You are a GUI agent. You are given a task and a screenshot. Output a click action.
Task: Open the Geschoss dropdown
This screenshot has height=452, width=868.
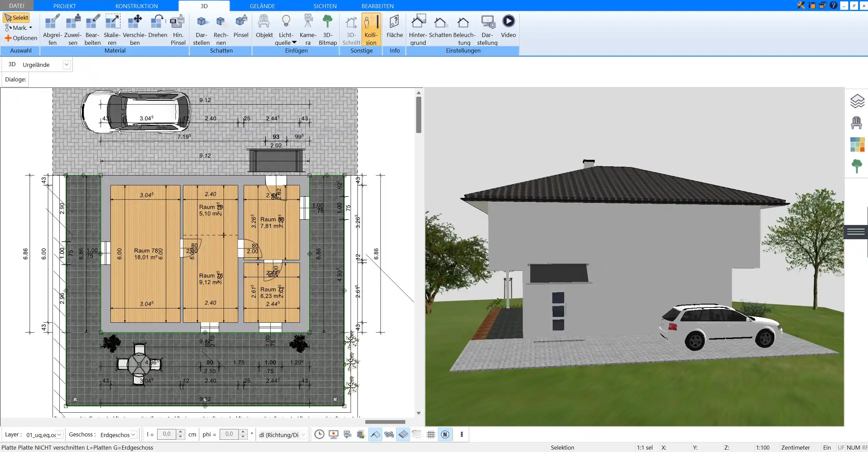pyautogui.click(x=133, y=435)
